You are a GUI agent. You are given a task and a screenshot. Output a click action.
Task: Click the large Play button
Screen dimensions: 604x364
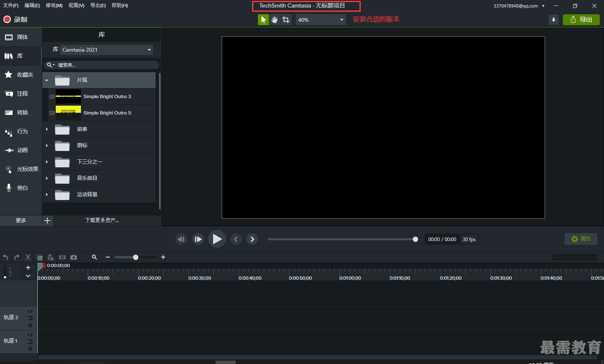(217, 239)
